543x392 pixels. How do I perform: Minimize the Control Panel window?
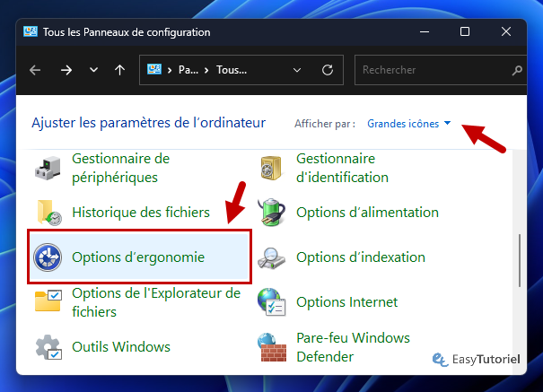click(425, 31)
